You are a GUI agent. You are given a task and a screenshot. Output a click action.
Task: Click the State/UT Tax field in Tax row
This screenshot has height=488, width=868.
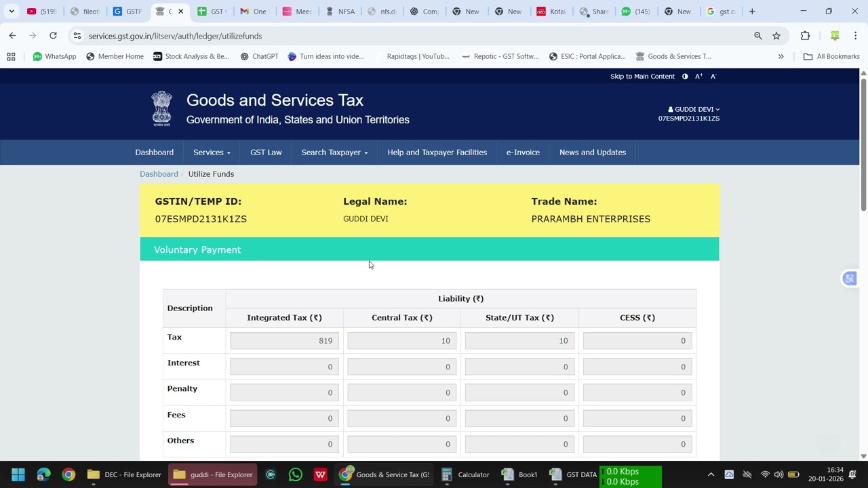click(519, 341)
